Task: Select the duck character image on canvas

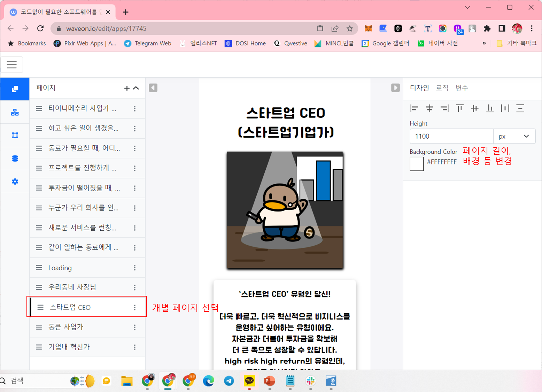Action: coord(285,210)
